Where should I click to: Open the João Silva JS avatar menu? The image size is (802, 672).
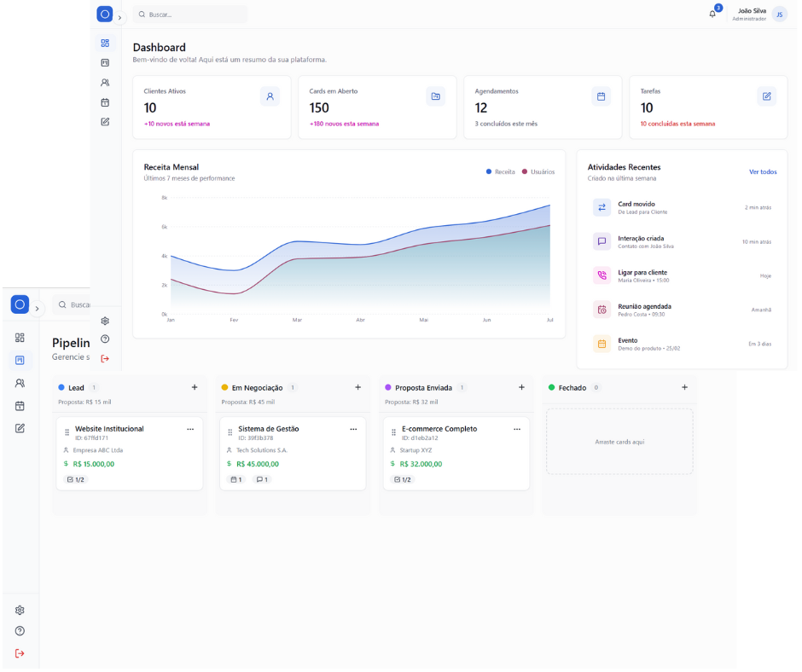click(779, 14)
